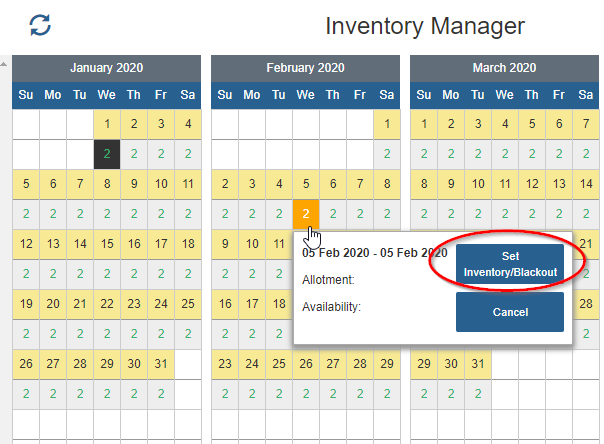
Task: Click the inventory value under January 20
Action: tap(53, 334)
